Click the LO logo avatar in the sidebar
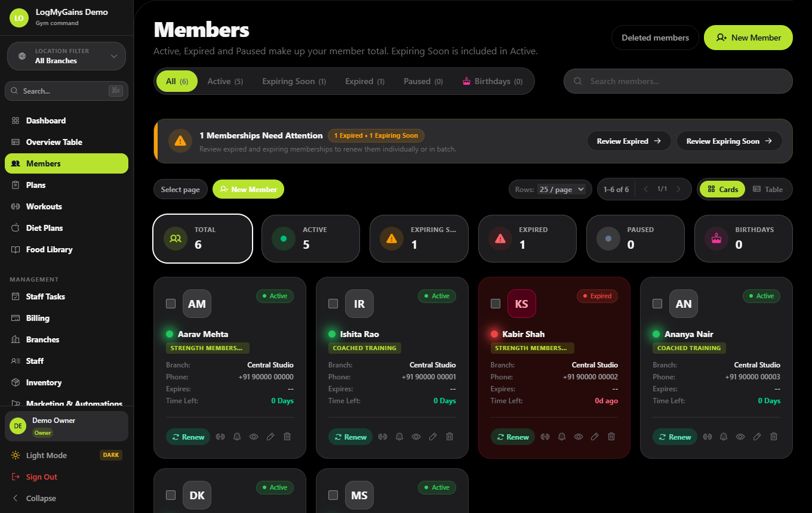 pos(19,18)
